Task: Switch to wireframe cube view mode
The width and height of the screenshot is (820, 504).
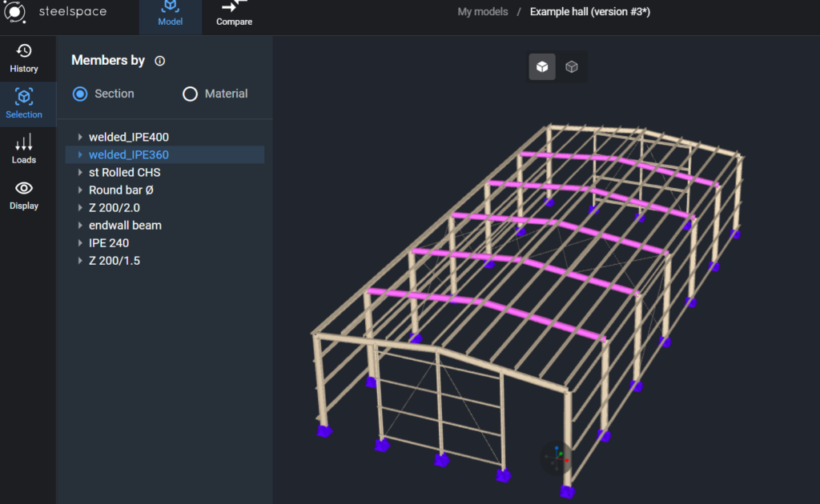Action: click(572, 67)
